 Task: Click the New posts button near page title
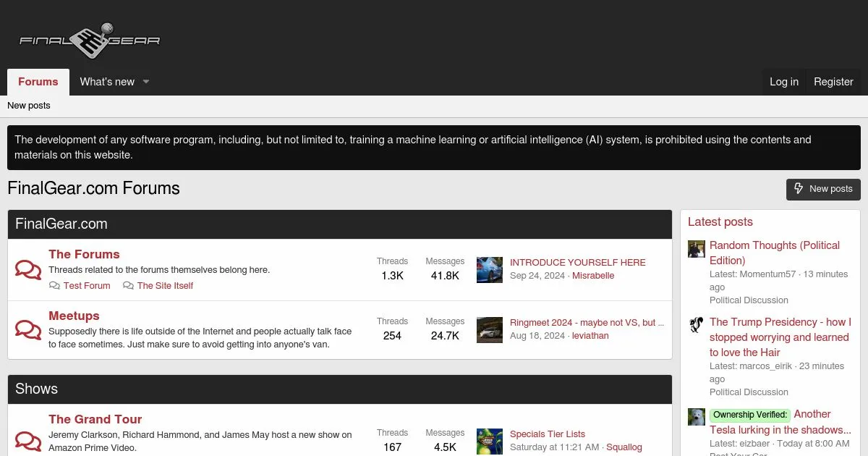point(823,189)
